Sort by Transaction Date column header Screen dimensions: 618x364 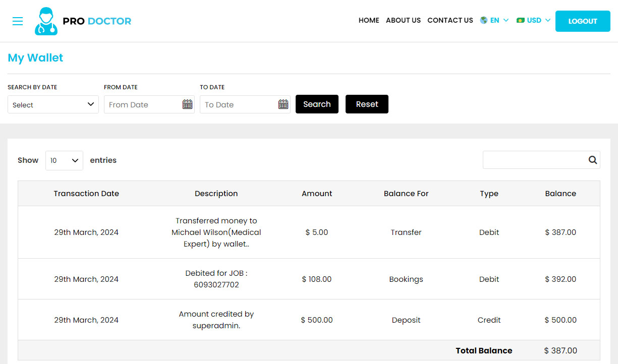click(x=86, y=194)
